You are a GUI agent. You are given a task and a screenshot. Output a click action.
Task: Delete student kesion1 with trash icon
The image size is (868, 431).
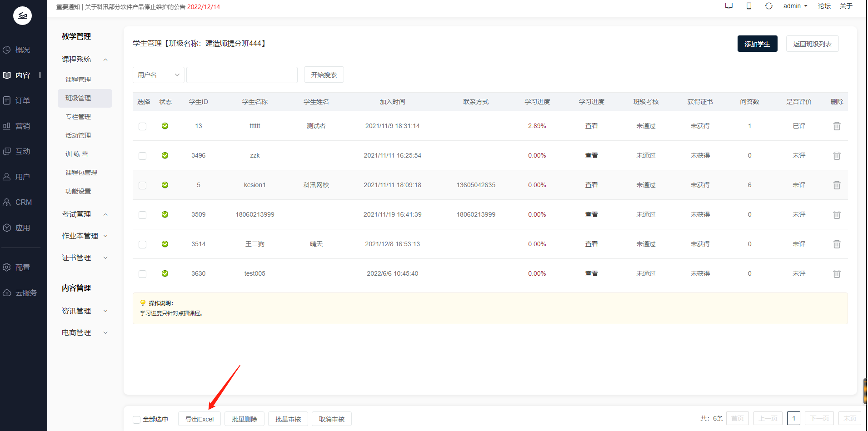click(x=837, y=185)
